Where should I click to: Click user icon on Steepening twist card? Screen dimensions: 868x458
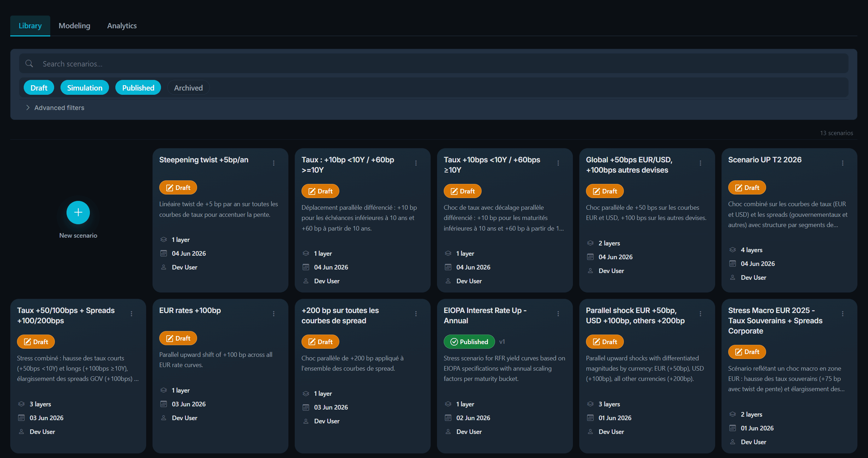click(x=163, y=267)
